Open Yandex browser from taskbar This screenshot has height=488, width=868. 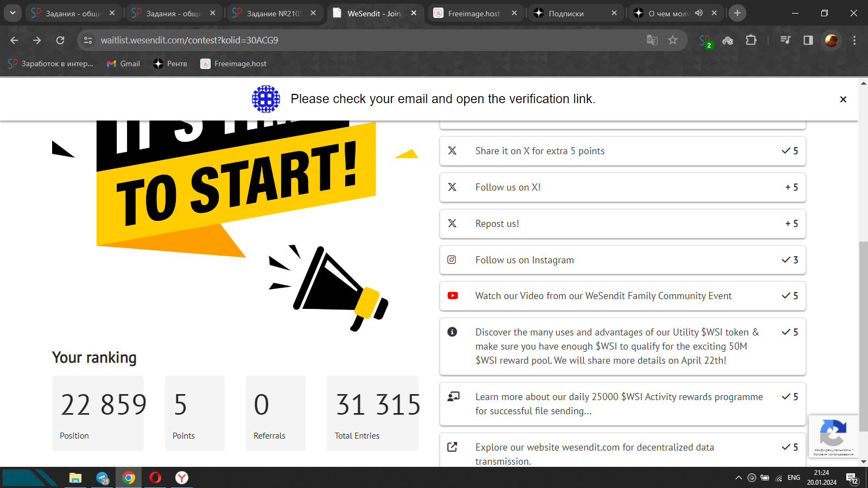[182, 478]
